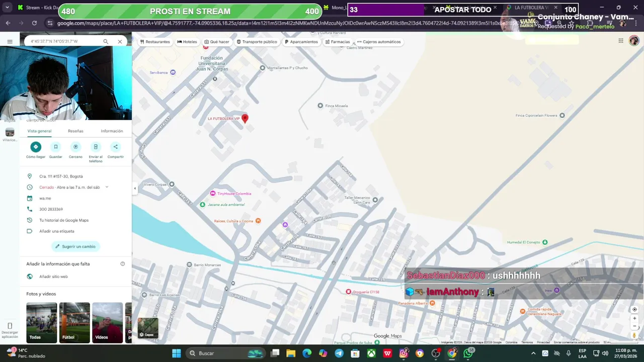Click the search magnifier icon in Maps

[x=106, y=41]
